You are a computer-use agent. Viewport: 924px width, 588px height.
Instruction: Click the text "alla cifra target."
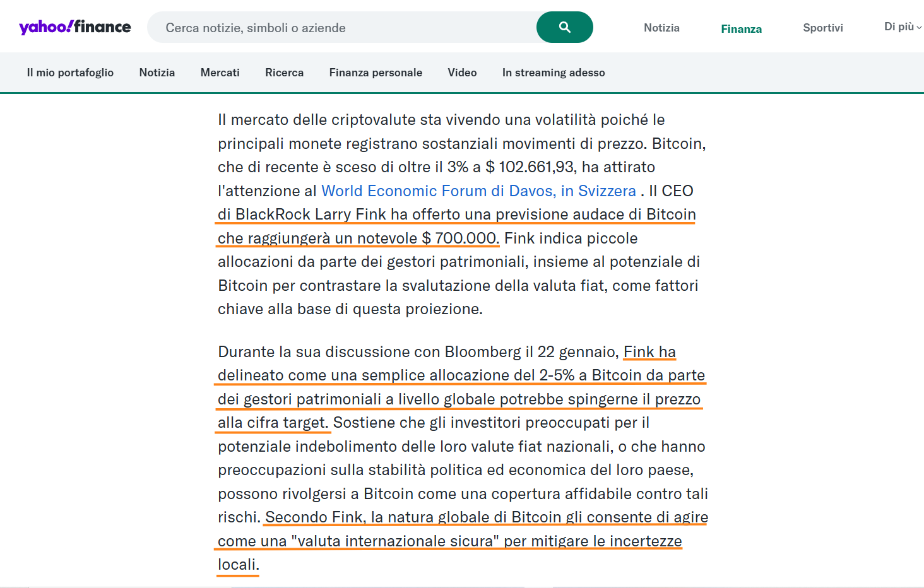273,423
